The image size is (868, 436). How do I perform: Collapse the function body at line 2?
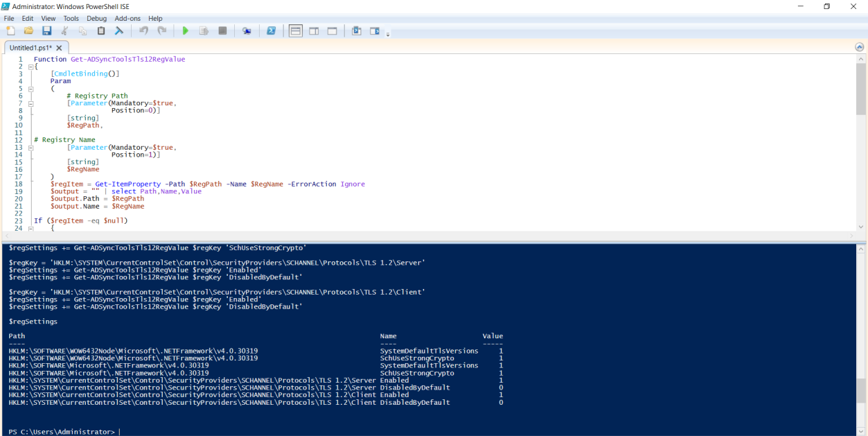(30, 67)
